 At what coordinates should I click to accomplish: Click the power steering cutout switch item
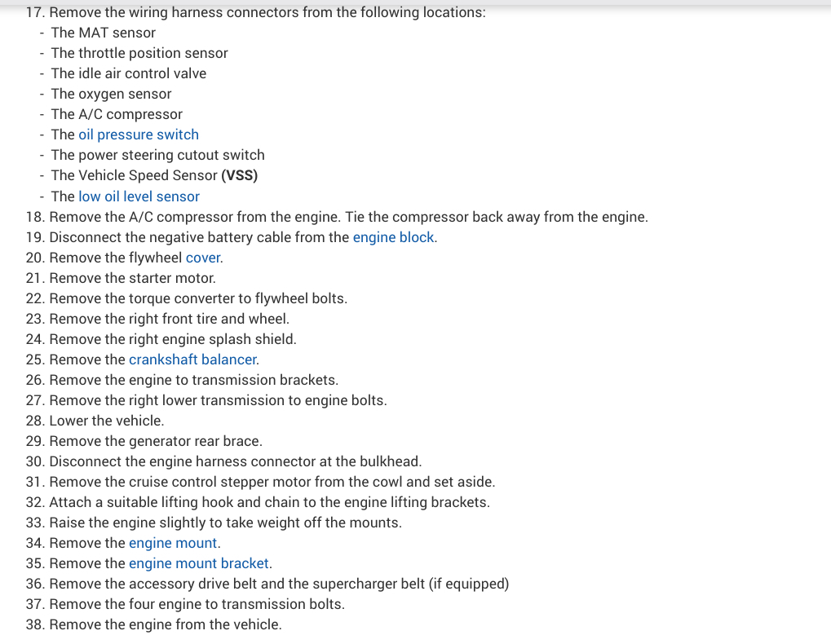157,155
